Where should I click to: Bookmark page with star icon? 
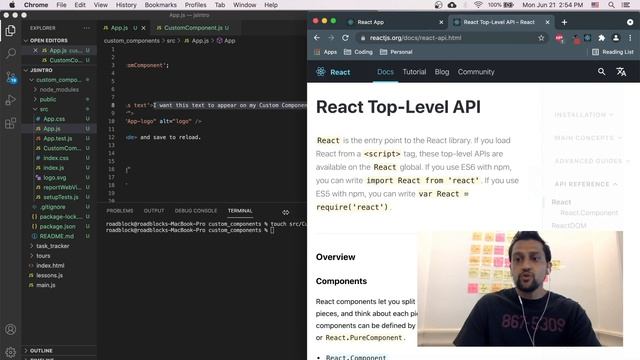click(x=541, y=38)
